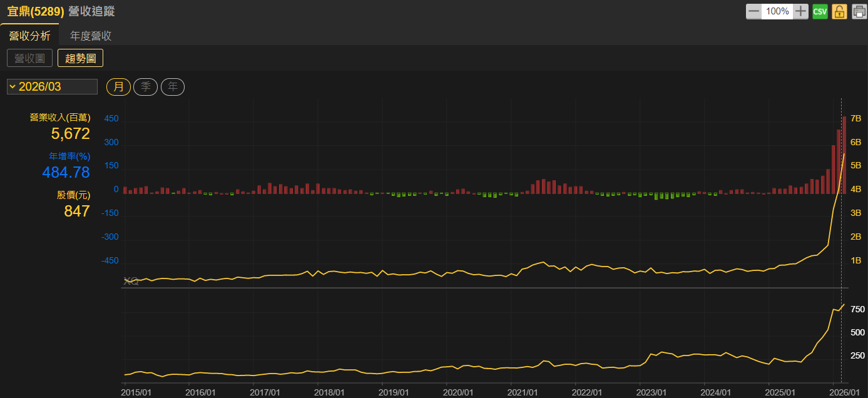The height and width of the screenshot is (398, 868).
Task: Click the zoom in plus button
Action: coord(801,11)
